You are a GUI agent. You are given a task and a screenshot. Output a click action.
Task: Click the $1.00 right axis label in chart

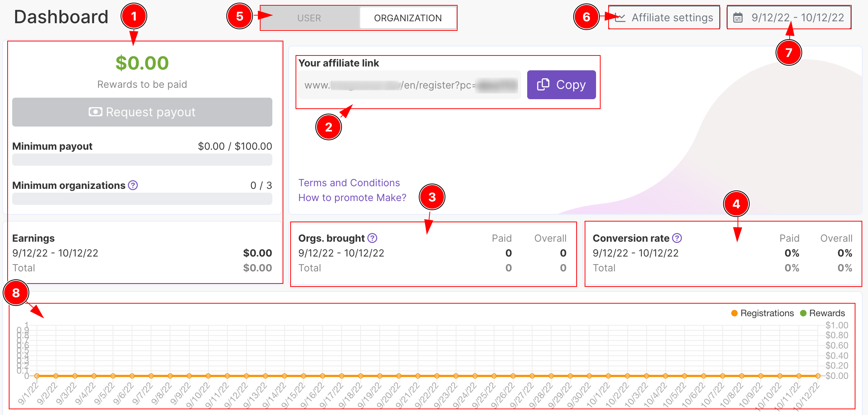pyautogui.click(x=837, y=325)
